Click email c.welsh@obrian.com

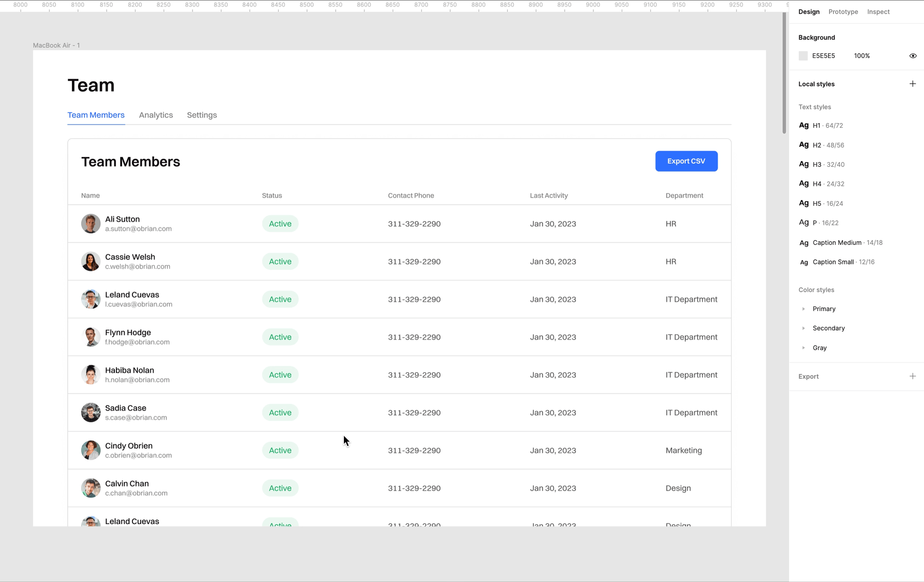pos(138,267)
